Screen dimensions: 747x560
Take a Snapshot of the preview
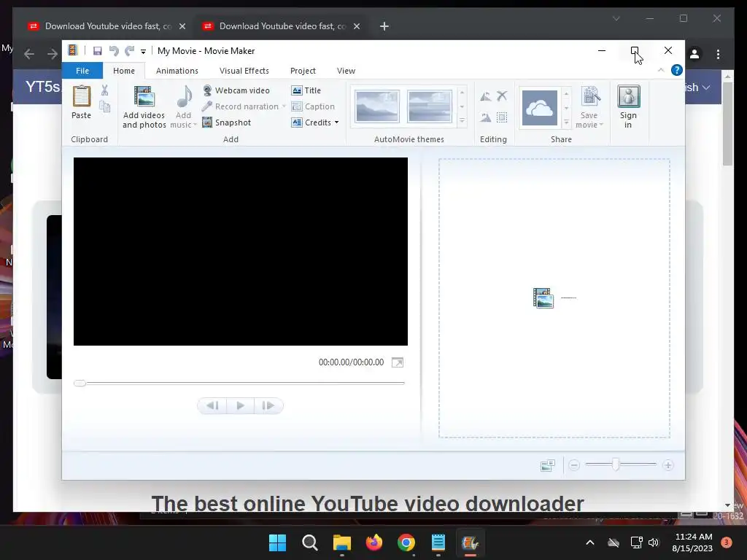pyautogui.click(x=227, y=122)
